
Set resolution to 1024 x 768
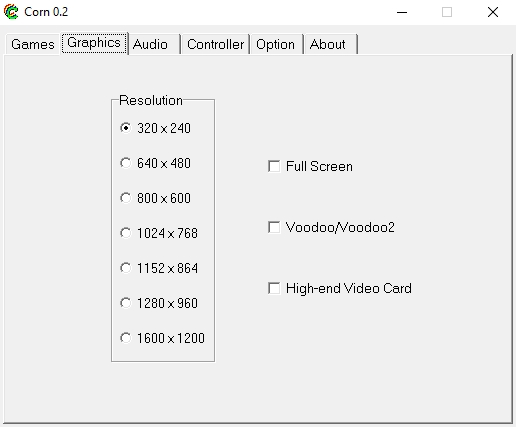(x=159, y=233)
